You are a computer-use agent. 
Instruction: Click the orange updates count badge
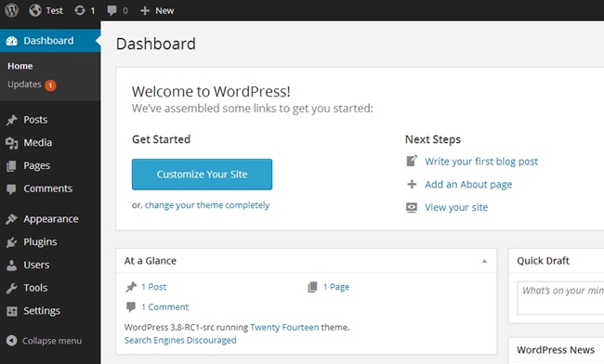tap(50, 85)
